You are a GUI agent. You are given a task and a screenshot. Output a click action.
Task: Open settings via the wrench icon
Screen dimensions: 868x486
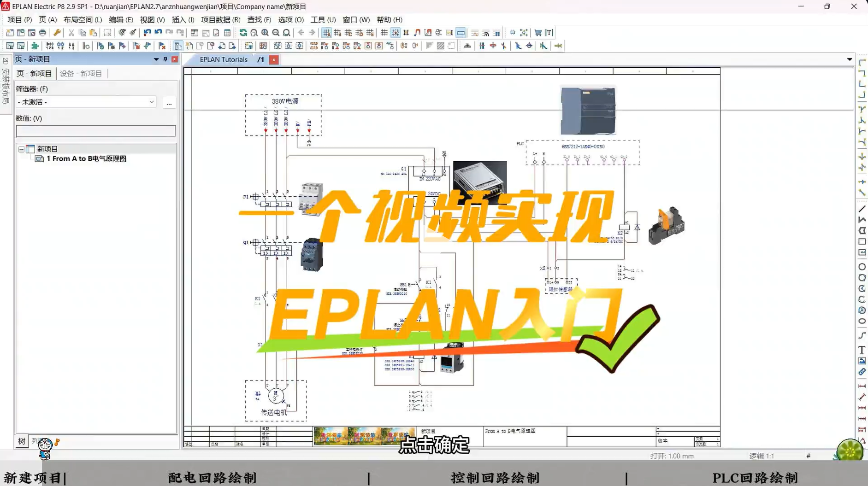pyautogui.click(x=57, y=33)
